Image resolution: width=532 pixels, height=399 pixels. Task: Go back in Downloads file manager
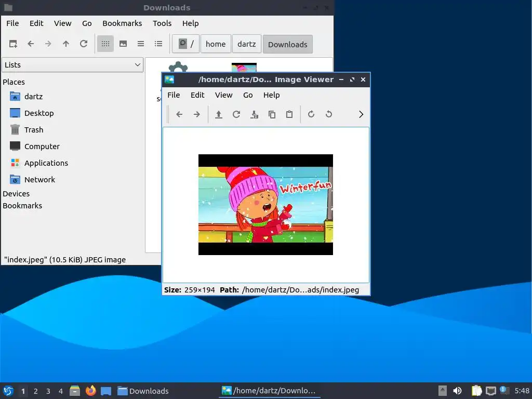pos(31,44)
